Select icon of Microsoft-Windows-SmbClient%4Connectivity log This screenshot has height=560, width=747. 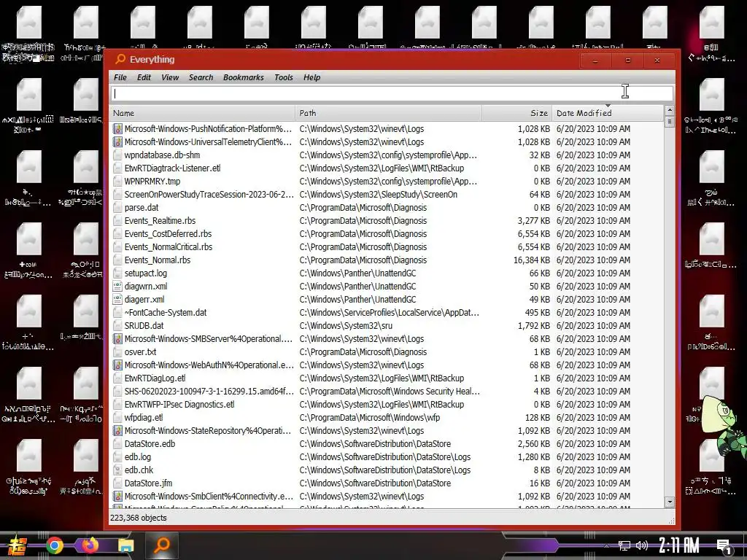[117, 496]
